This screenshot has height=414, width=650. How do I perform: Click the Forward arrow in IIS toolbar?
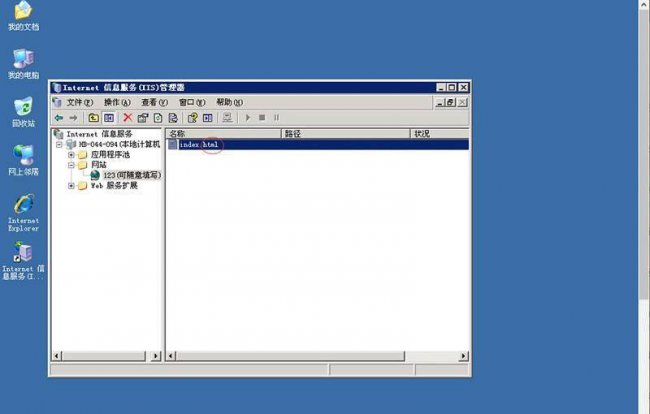(73, 118)
